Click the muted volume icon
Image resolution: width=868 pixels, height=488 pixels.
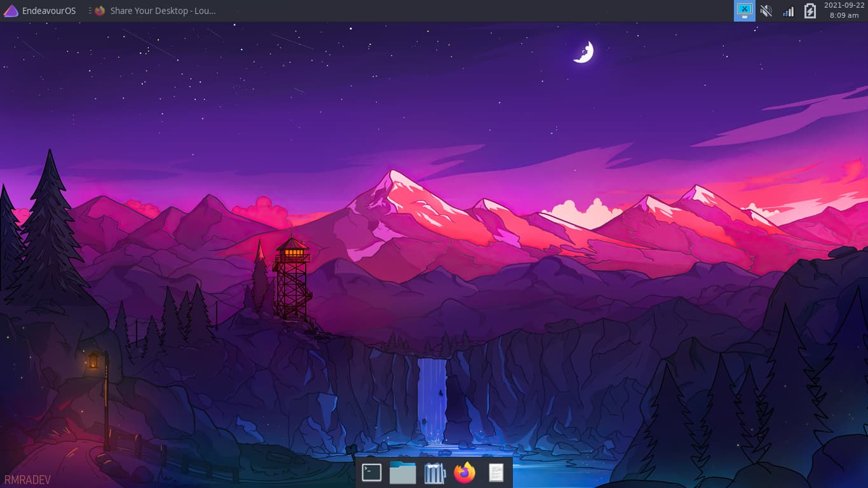(766, 11)
